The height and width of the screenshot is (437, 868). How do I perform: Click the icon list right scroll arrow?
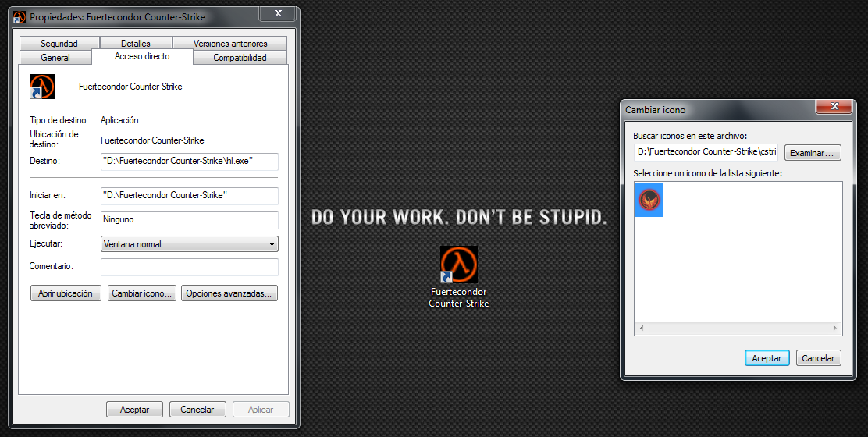click(834, 328)
